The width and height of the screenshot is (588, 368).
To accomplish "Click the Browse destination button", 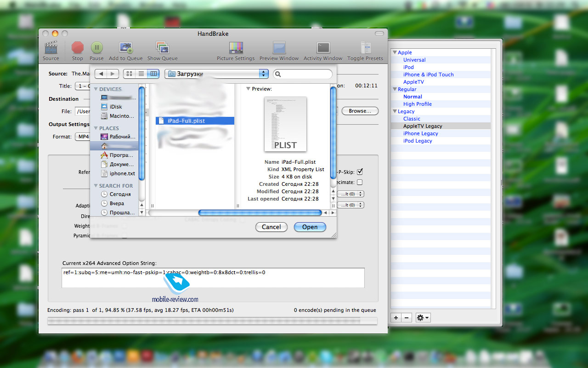I will [360, 111].
